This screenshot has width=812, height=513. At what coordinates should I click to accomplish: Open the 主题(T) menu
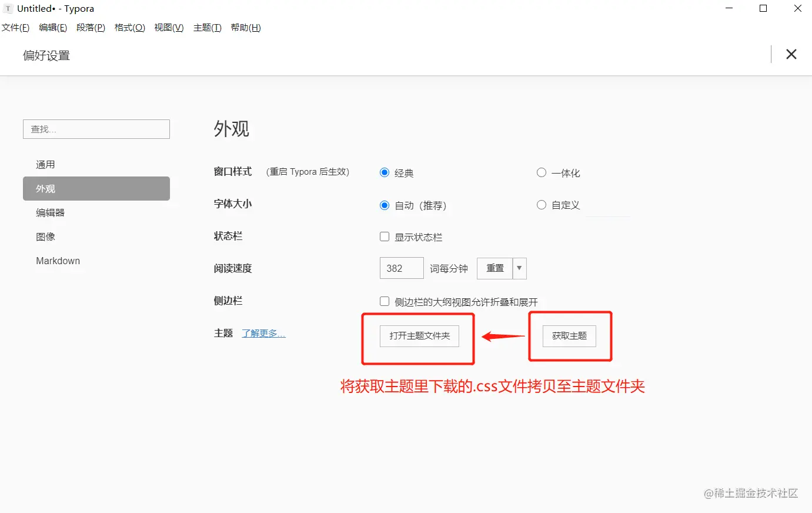207,28
